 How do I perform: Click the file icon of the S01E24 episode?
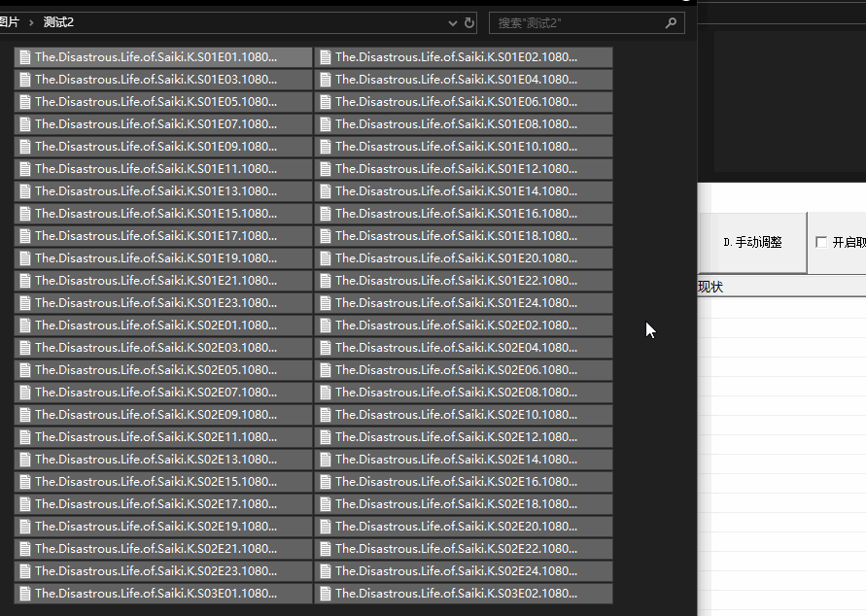tap(326, 303)
